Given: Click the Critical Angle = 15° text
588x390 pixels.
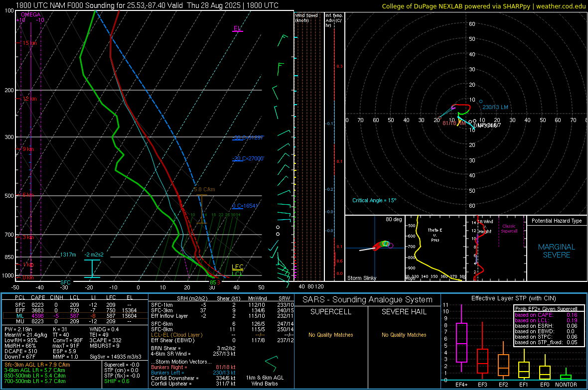Looking at the screenshot, I should [374, 200].
